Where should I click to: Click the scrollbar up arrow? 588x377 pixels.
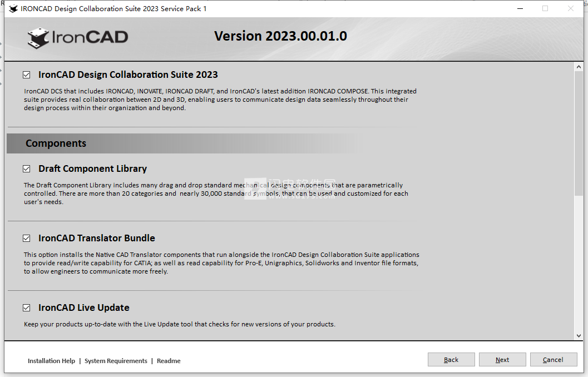(579, 67)
